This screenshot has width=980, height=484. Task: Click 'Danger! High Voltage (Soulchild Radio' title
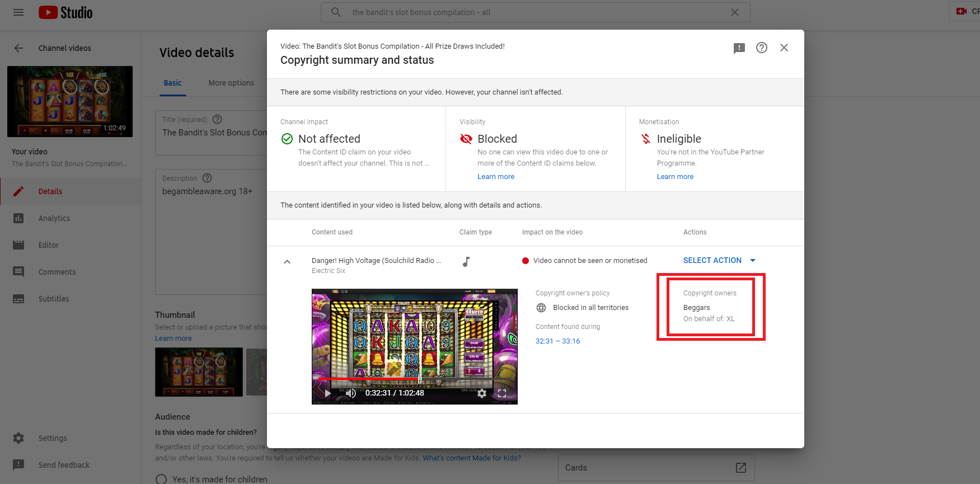[x=376, y=261]
